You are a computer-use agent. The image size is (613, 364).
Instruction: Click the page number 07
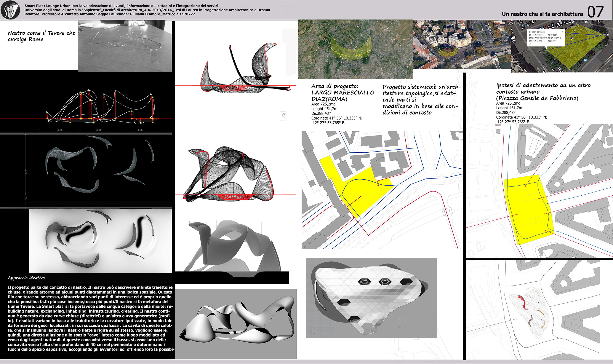595,12
